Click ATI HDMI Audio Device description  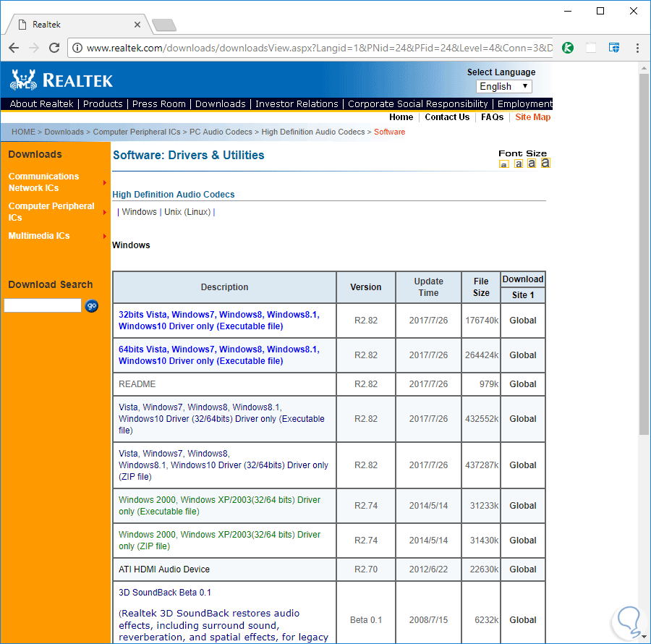pos(164,569)
